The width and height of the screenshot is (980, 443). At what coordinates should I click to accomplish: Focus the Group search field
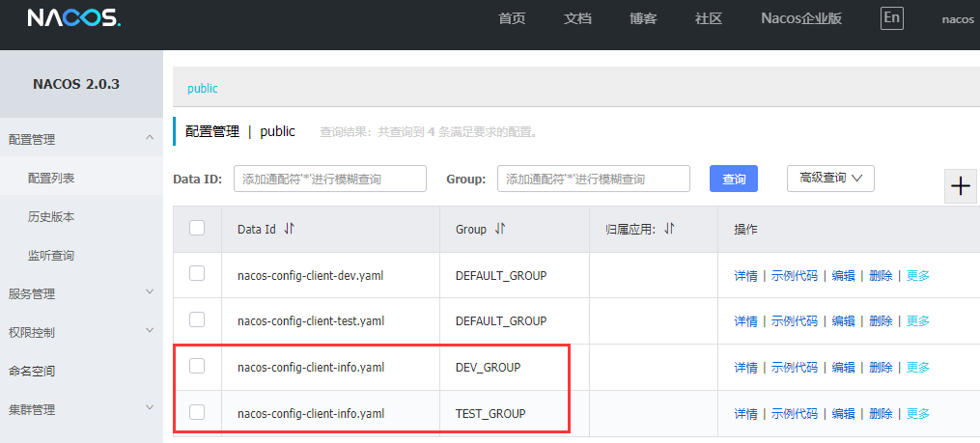[594, 179]
